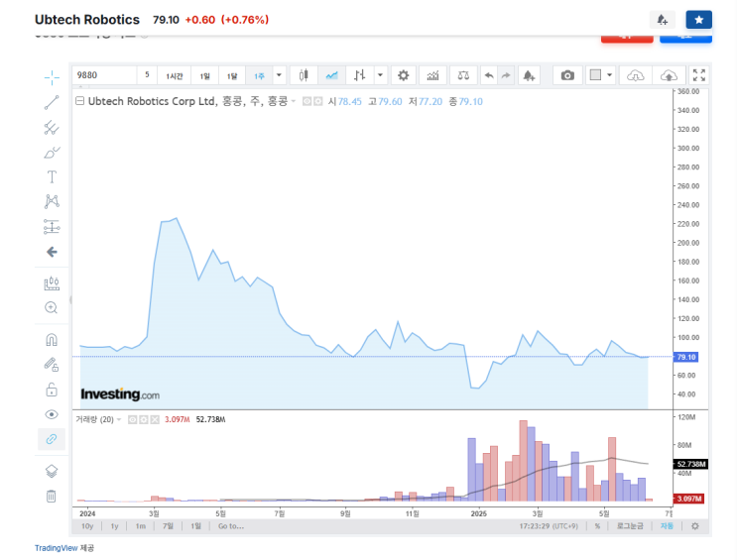Expand the bar style dropdown arrow
The width and height of the screenshot is (737, 560).
click(380, 75)
